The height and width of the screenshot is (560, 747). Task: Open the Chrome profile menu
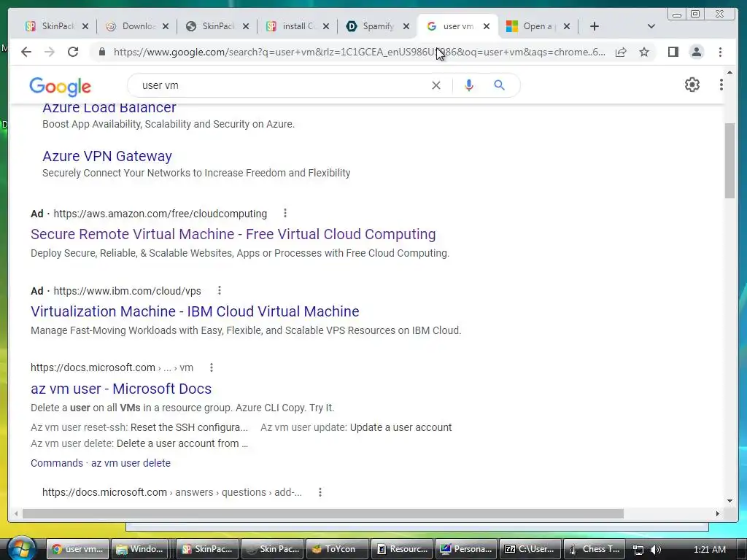tap(697, 52)
